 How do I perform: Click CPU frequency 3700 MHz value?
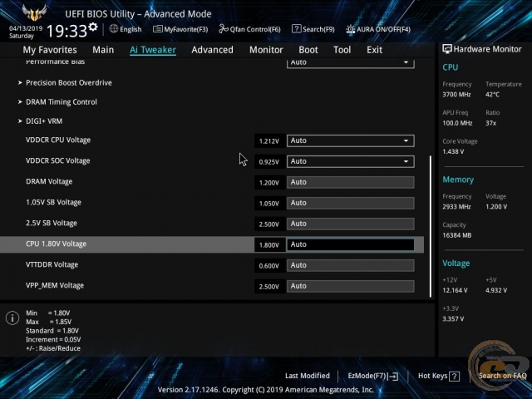(x=456, y=95)
